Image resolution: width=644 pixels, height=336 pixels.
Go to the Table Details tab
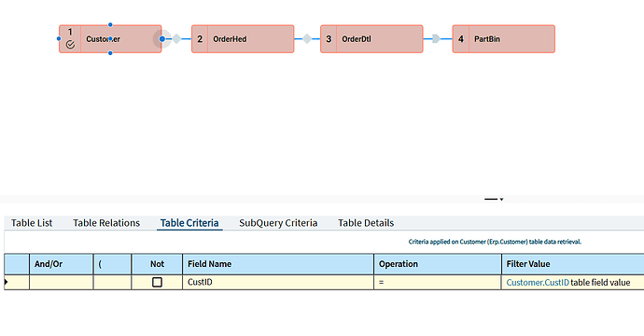[x=366, y=223]
